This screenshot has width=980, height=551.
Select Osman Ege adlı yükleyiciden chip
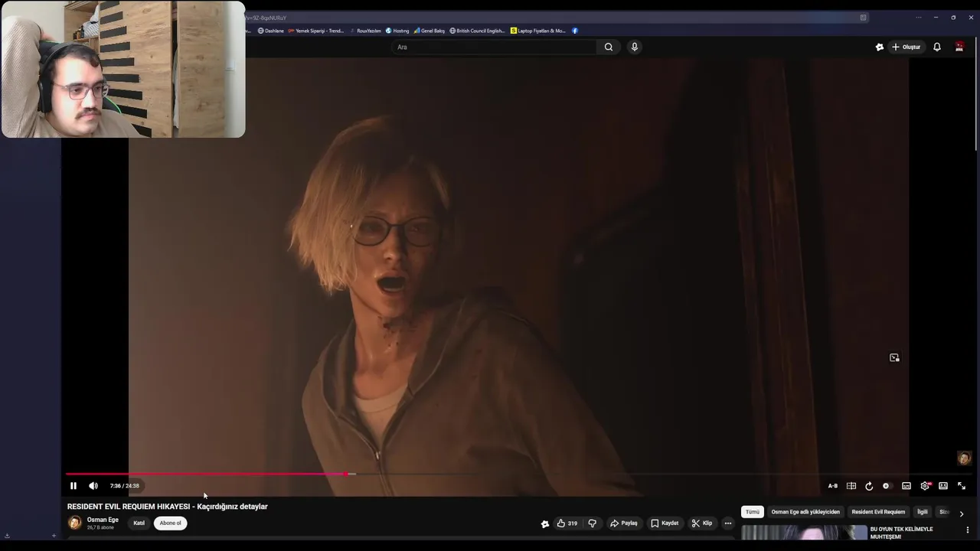point(805,512)
